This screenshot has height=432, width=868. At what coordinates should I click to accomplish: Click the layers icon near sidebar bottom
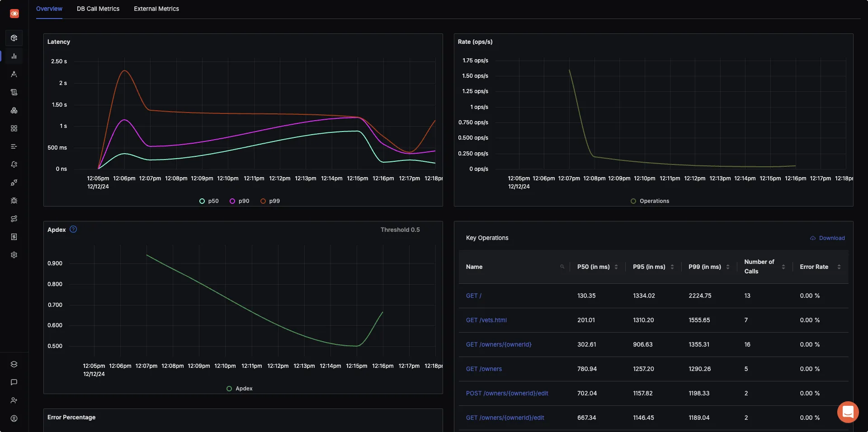[x=14, y=364]
